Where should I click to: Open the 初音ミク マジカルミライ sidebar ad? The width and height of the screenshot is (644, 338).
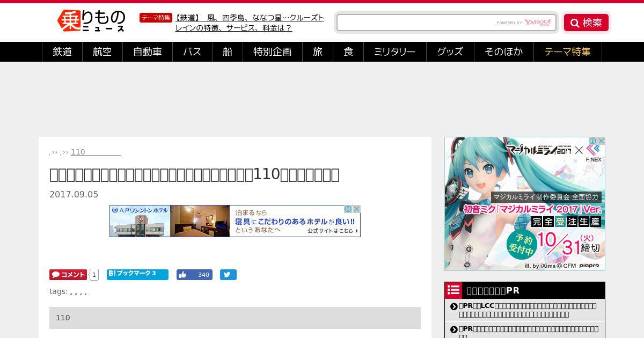pyautogui.click(x=525, y=204)
